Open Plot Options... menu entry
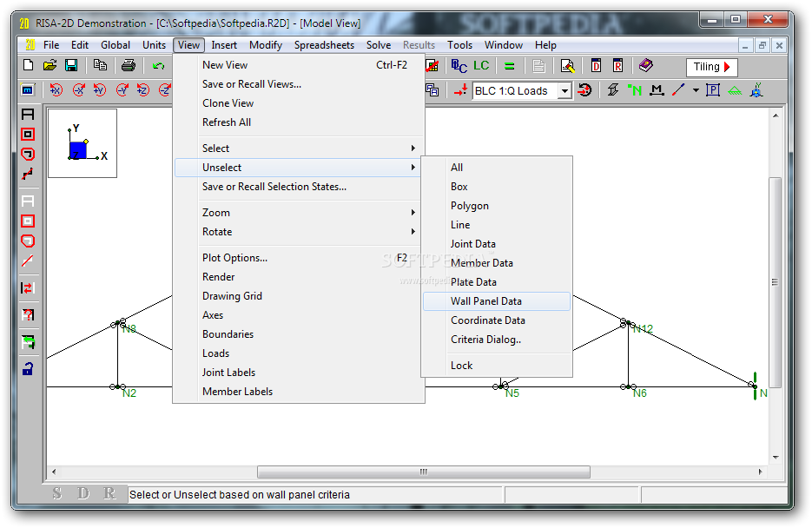The width and height of the screenshot is (812, 528). click(300, 257)
